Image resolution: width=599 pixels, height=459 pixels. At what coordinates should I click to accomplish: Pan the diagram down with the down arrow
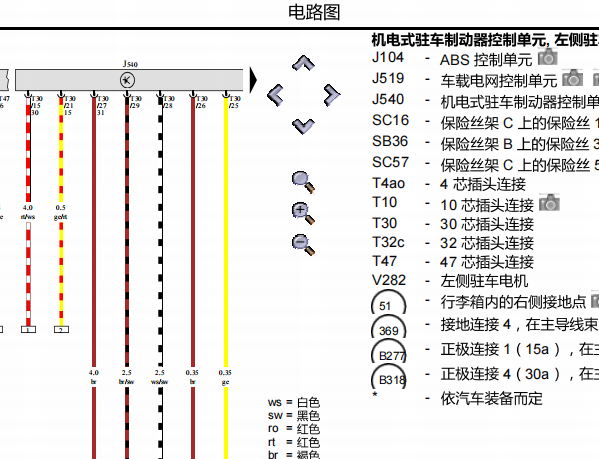303,126
